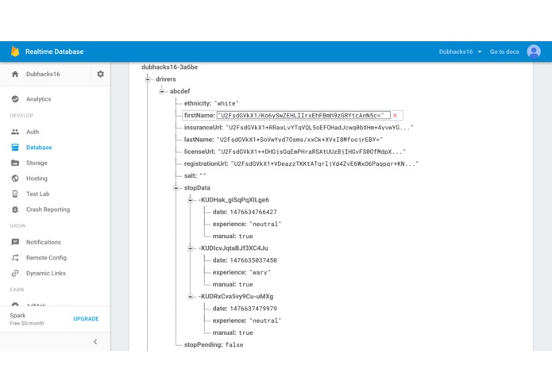Image resolution: width=552 pixels, height=392 pixels.
Task: Delete firstName with the red X
Action: [395, 115]
